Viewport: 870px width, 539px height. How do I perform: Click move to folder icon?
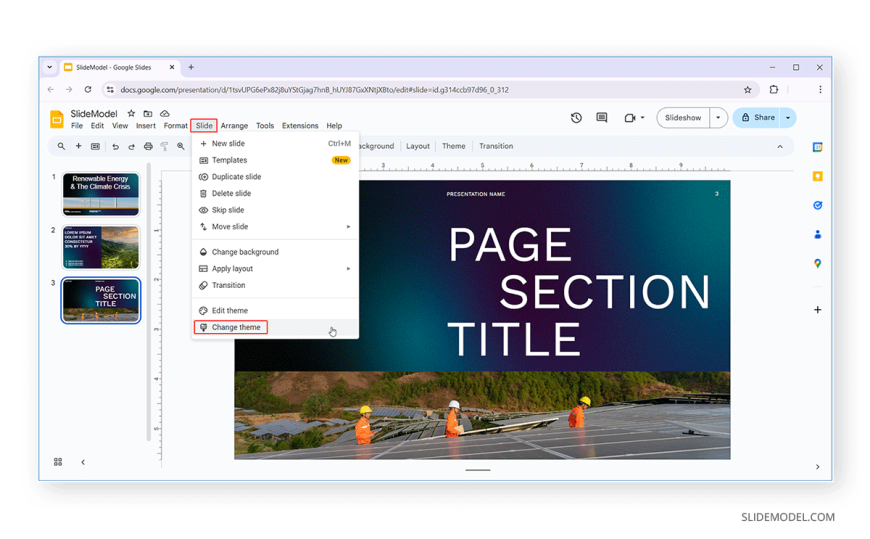(148, 113)
